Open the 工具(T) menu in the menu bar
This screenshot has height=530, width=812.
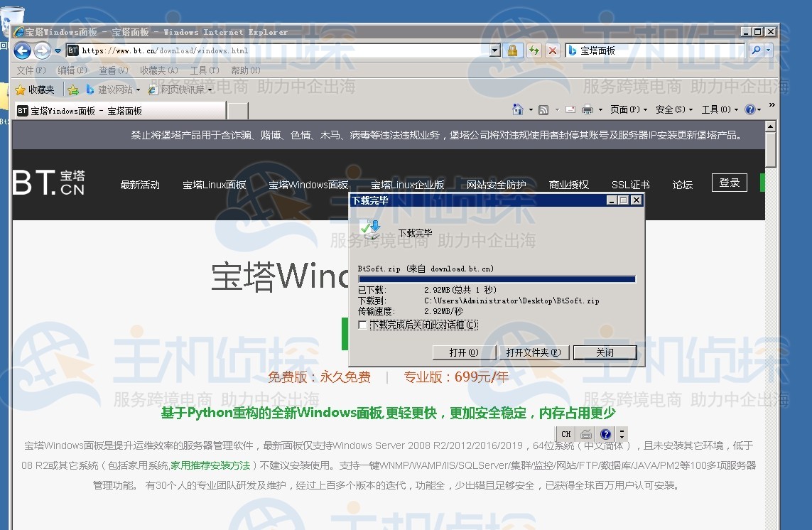point(204,70)
